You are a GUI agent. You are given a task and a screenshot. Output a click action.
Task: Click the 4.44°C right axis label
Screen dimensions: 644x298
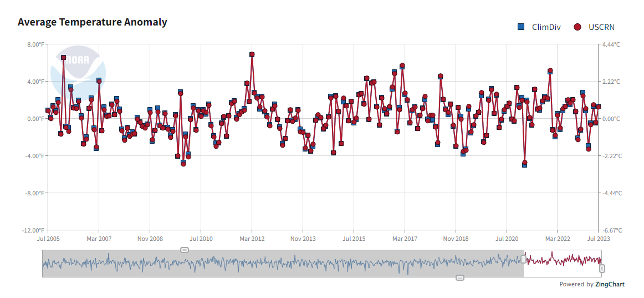point(612,44)
